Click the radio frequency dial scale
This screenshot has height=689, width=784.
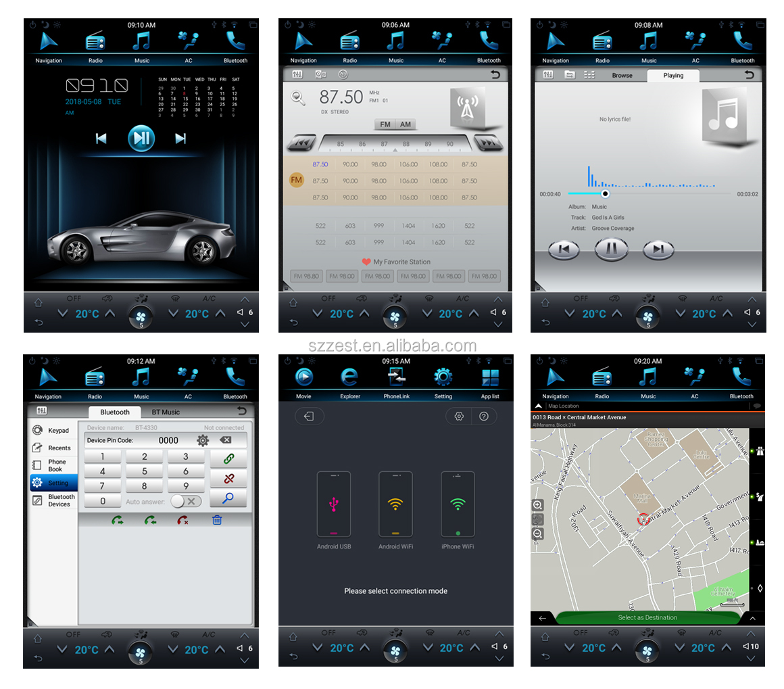[x=395, y=143]
